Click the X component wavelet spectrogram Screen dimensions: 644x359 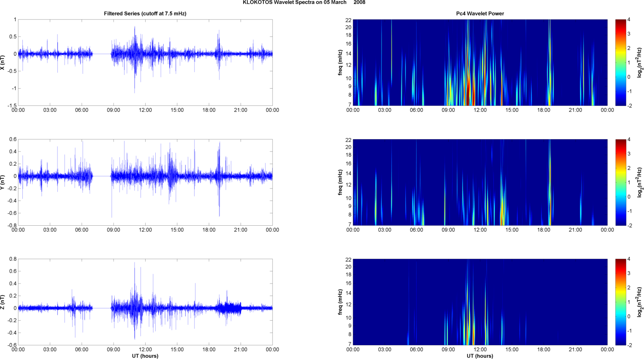pos(480,62)
